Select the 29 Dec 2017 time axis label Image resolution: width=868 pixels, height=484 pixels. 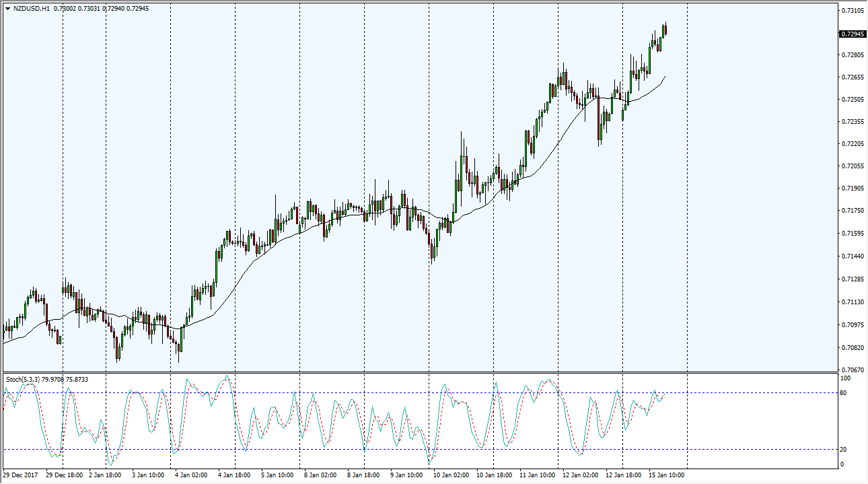(x=21, y=475)
